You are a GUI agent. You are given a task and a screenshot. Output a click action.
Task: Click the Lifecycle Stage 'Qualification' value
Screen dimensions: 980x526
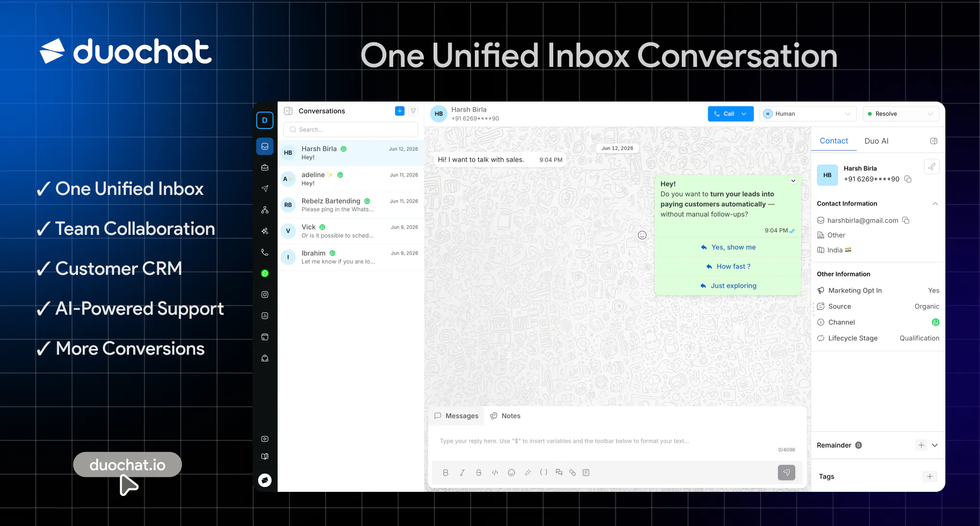click(919, 338)
